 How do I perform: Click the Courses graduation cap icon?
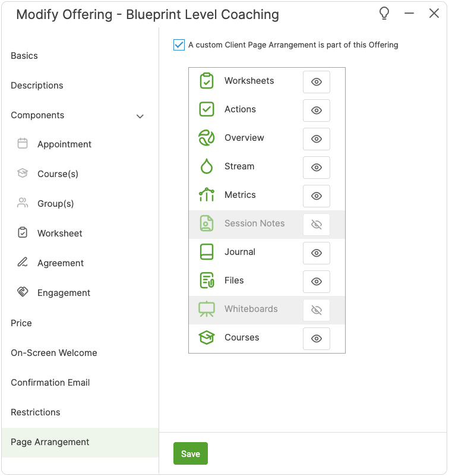(206, 338)
